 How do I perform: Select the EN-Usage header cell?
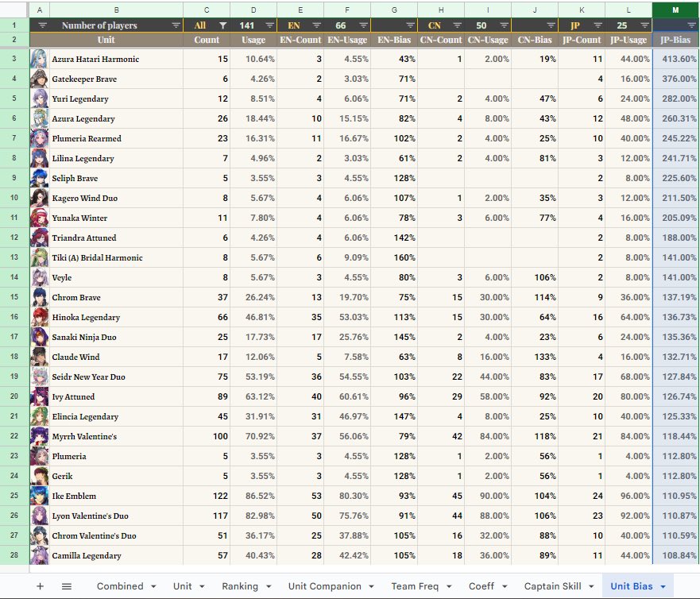pos(347,40)
